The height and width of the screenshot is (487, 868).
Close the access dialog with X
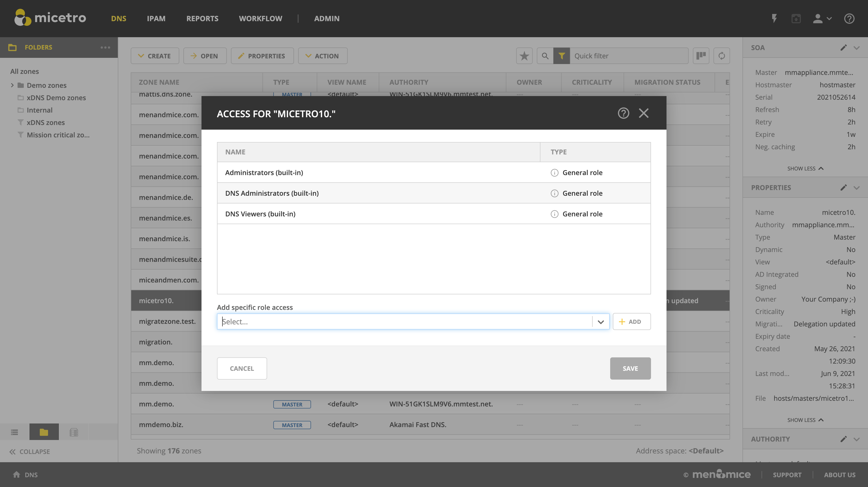click(x=643, y=113)
